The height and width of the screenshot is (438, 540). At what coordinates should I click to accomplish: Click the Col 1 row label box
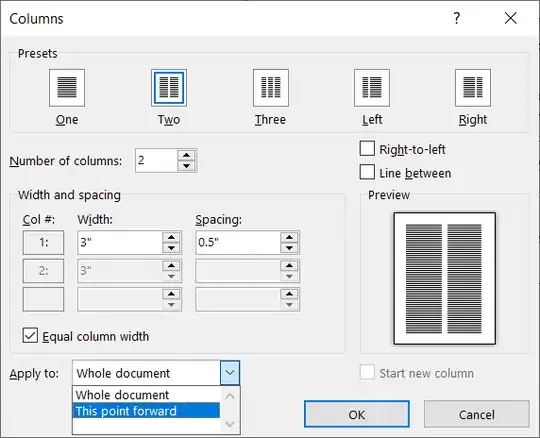43,242
